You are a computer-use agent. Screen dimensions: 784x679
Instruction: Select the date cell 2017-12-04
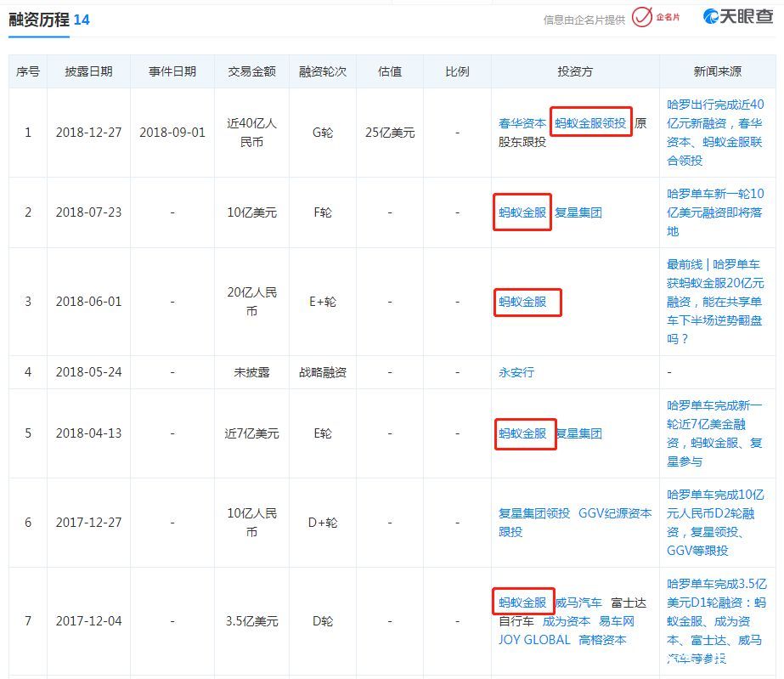coord(88,621)
